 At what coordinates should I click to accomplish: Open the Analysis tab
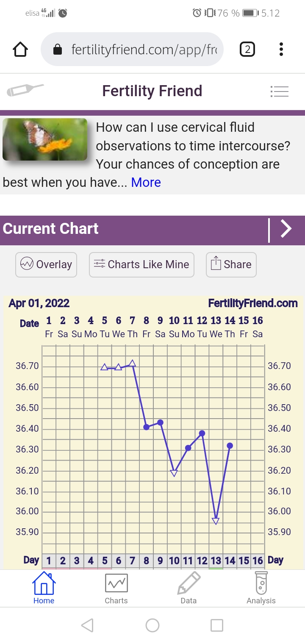point(261,588)
